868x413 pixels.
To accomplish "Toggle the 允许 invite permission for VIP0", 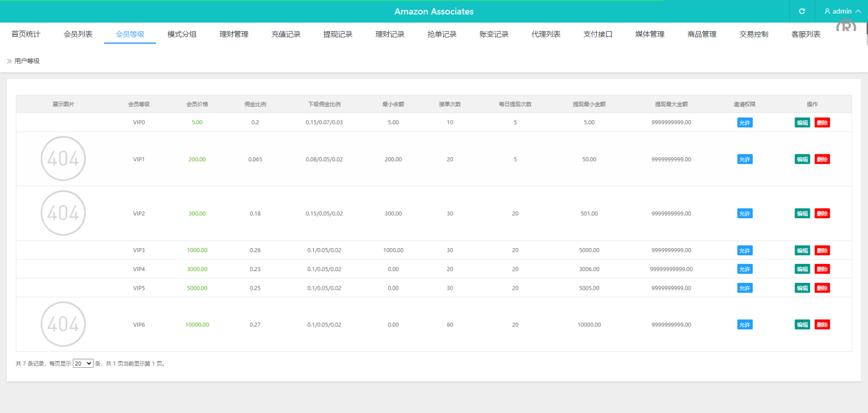I will pos(745,123).
